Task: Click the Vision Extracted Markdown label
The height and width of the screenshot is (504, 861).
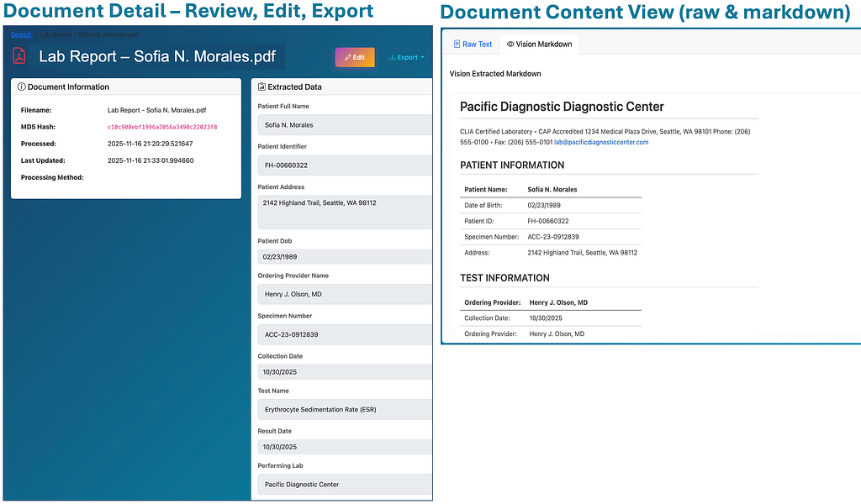Action: coord(495,73)
